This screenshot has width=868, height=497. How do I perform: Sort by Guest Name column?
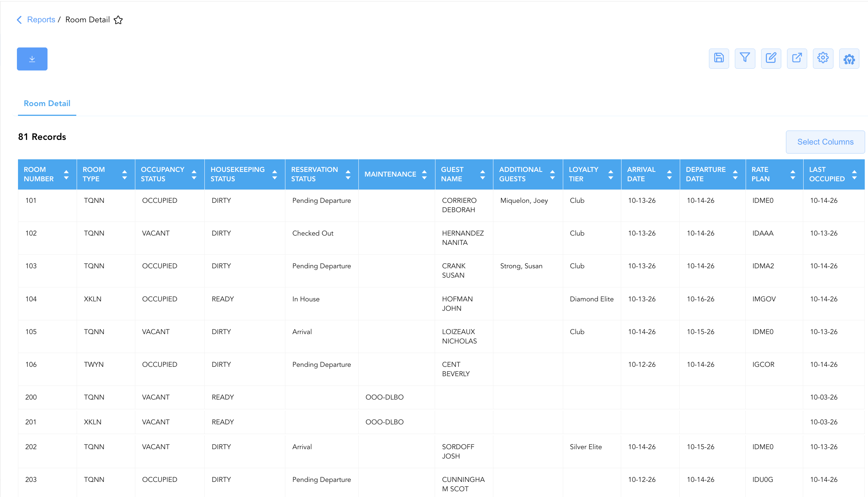(483, 174)
